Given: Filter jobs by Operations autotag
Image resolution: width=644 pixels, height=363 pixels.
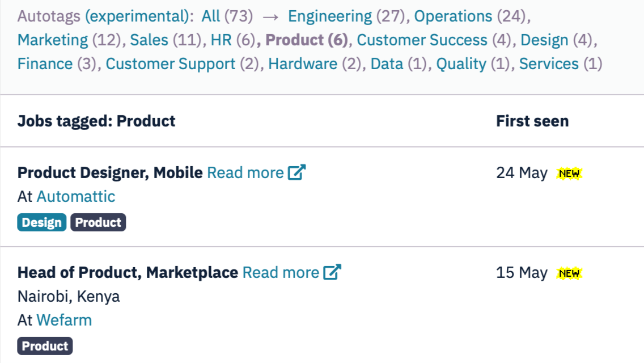Looking at the screenshot, I should 454,16.
